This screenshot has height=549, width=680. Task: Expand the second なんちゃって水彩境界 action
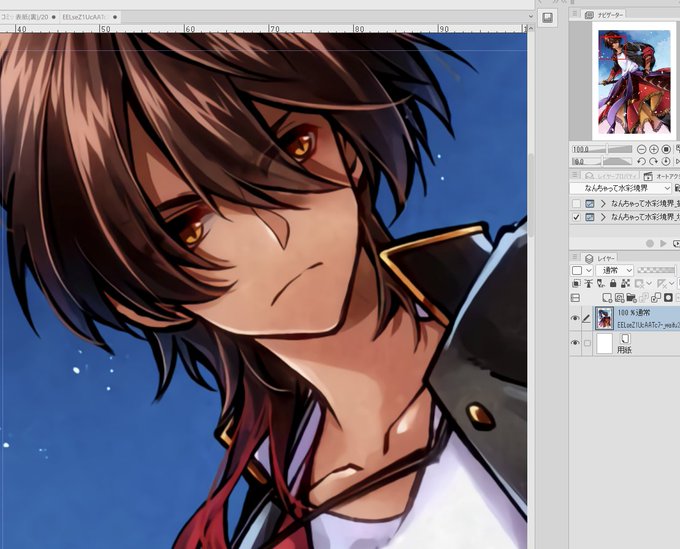[603, 217]
